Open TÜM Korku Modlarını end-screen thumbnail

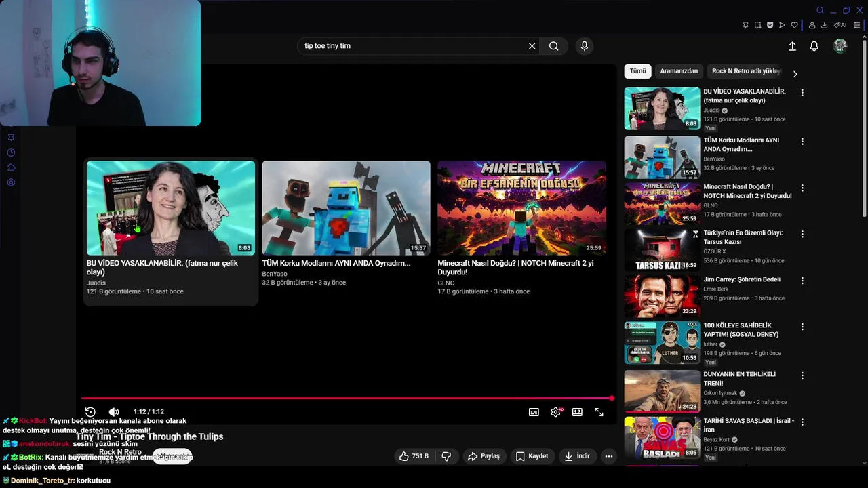coord(346,207)
